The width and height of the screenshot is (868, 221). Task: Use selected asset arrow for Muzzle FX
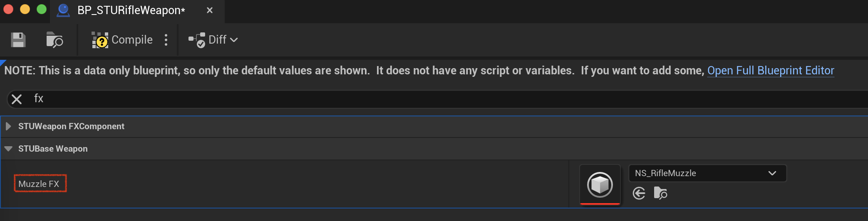(x=639, y=193)
